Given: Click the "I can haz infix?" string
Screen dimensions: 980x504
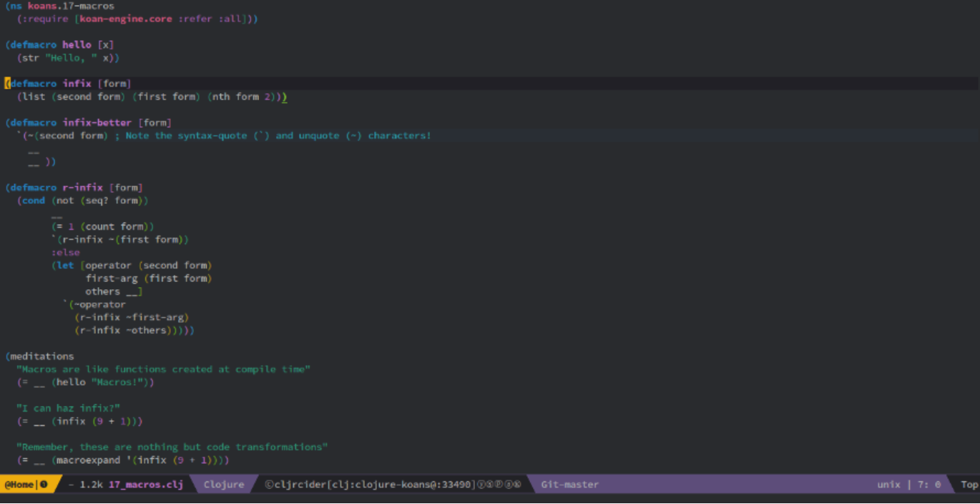Looking at the screenshot, I should 68,408.
